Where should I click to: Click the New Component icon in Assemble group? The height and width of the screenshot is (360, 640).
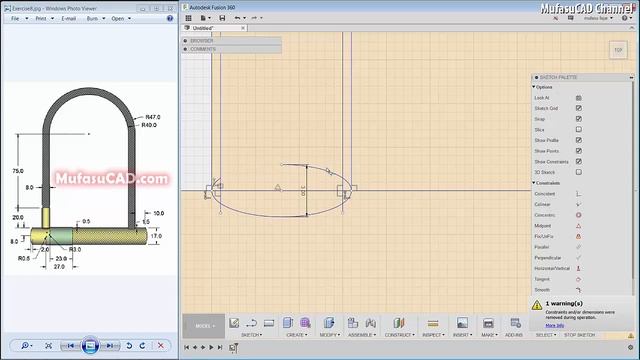coord(353,323)
